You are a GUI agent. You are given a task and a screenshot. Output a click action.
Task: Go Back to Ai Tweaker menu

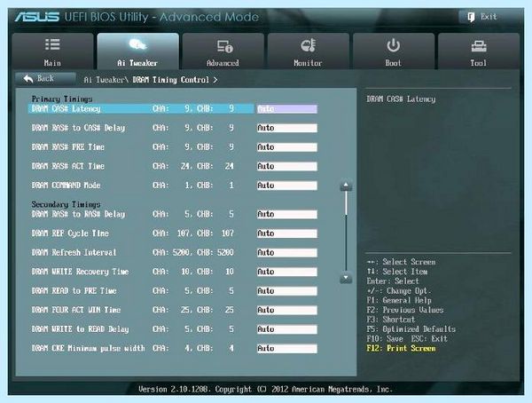(45, 79)
